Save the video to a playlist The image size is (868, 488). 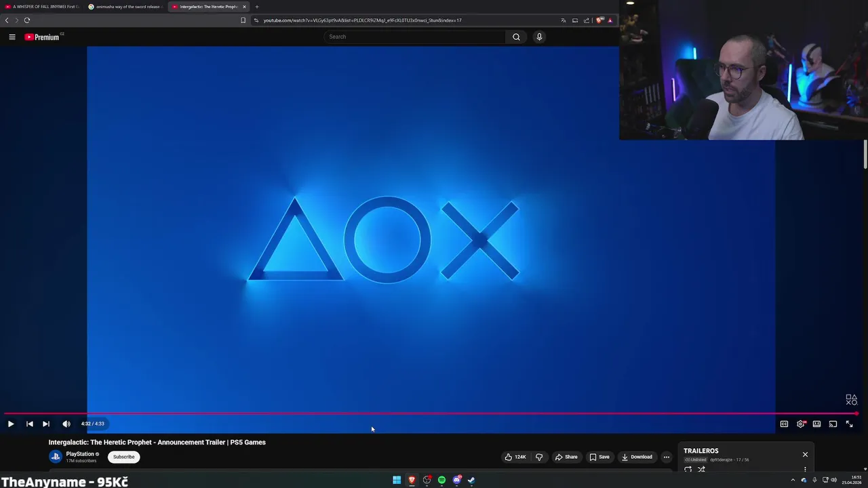click(x=599, y=457)
